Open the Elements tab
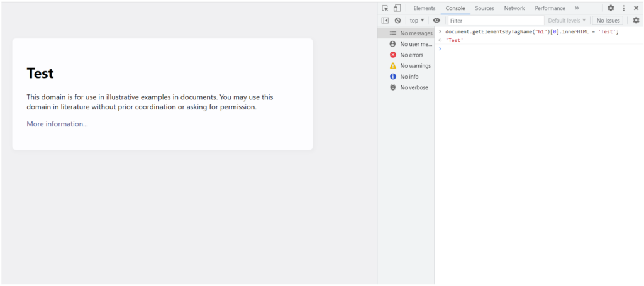The image size is (644, 286). [425, 8]
